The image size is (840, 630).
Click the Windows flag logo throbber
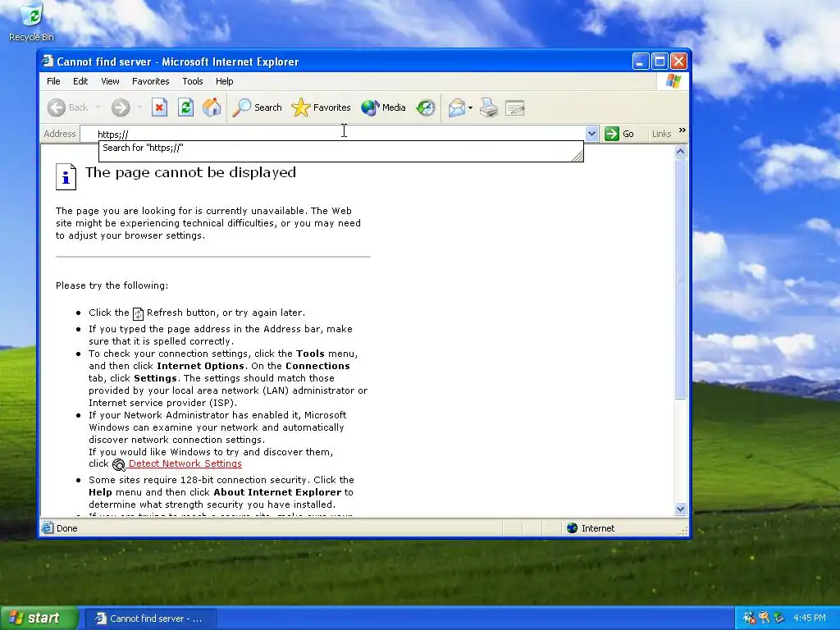673,81
